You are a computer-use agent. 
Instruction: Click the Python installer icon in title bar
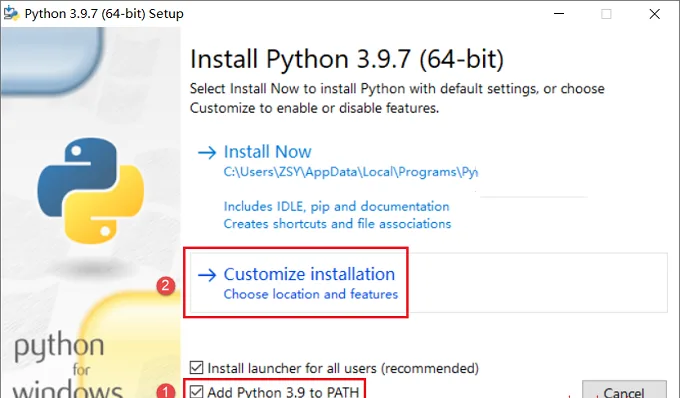(10, 13)
